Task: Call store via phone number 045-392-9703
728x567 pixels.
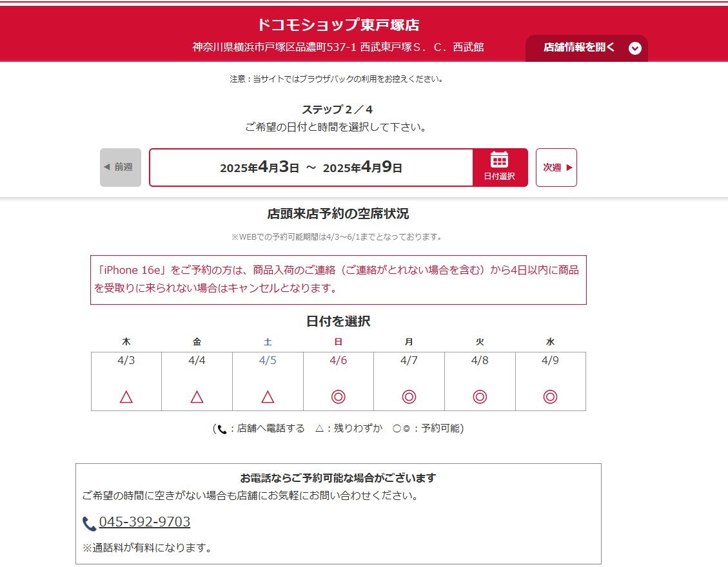Action: [144, 521]
